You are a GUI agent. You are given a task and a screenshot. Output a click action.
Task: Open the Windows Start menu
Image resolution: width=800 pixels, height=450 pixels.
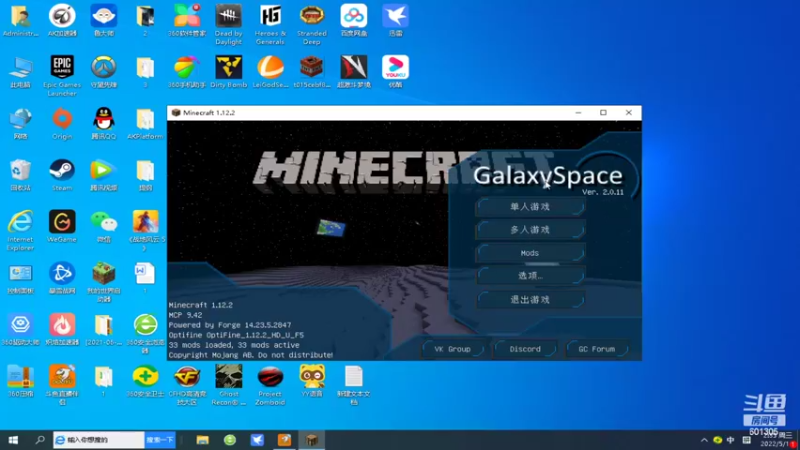13,440
